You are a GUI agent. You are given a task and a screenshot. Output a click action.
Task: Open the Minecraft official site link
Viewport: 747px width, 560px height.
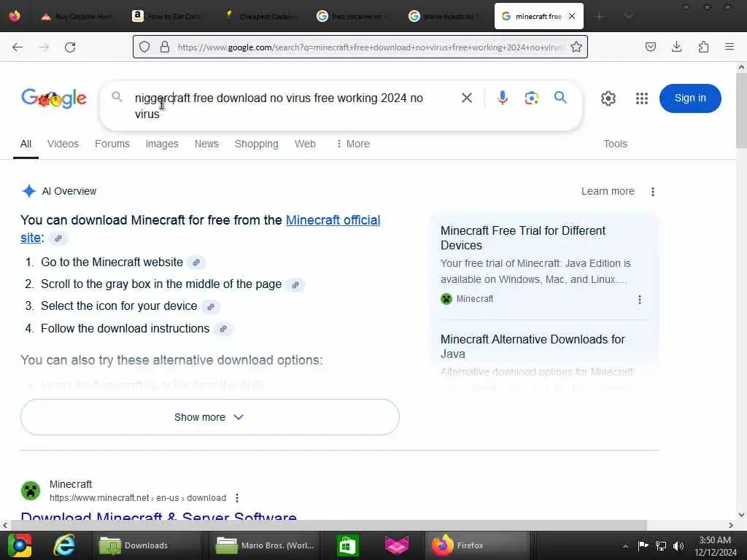point(333,220)
